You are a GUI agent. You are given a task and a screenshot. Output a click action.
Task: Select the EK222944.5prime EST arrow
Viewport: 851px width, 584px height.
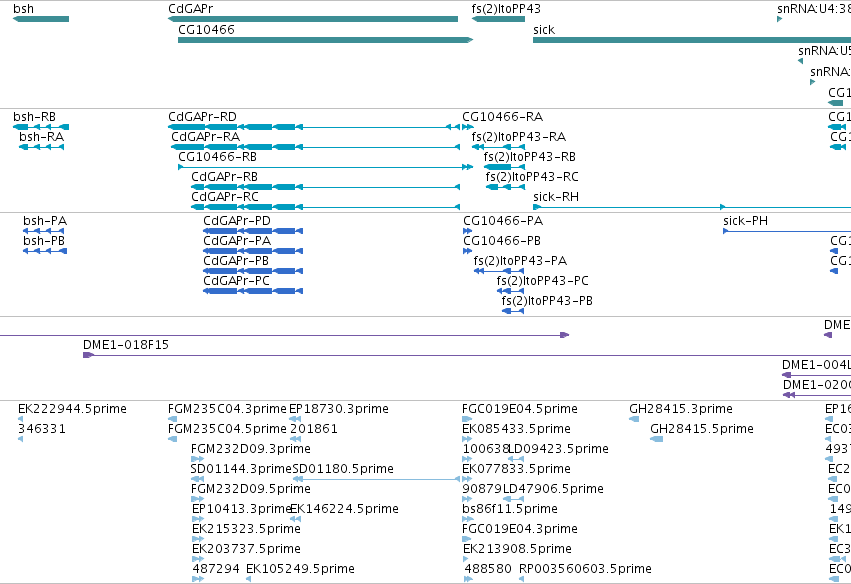tap(21, 419)
